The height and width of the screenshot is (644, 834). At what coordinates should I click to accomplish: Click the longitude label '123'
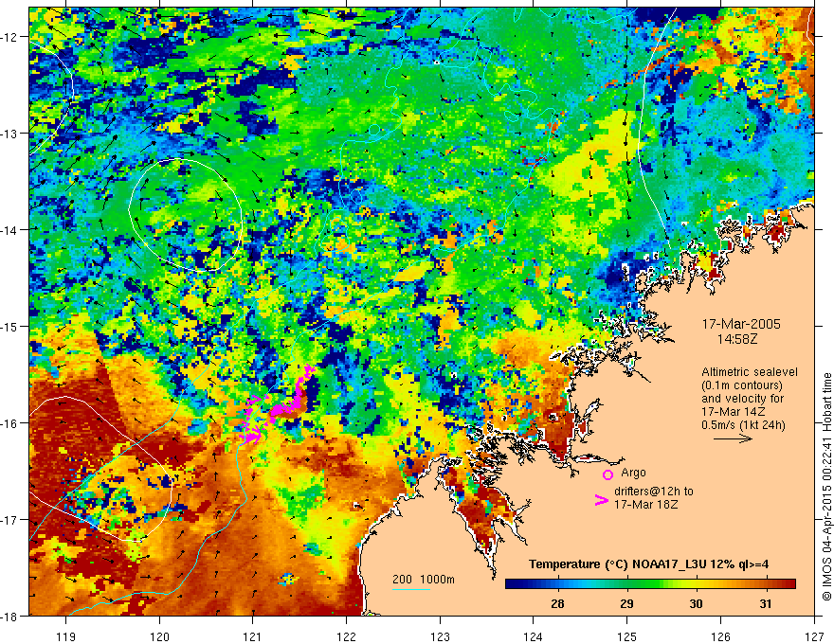[x=440, y=636]
